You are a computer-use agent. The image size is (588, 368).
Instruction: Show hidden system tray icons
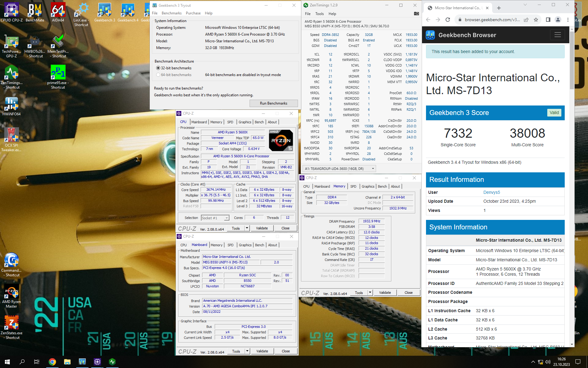point(533,362)
